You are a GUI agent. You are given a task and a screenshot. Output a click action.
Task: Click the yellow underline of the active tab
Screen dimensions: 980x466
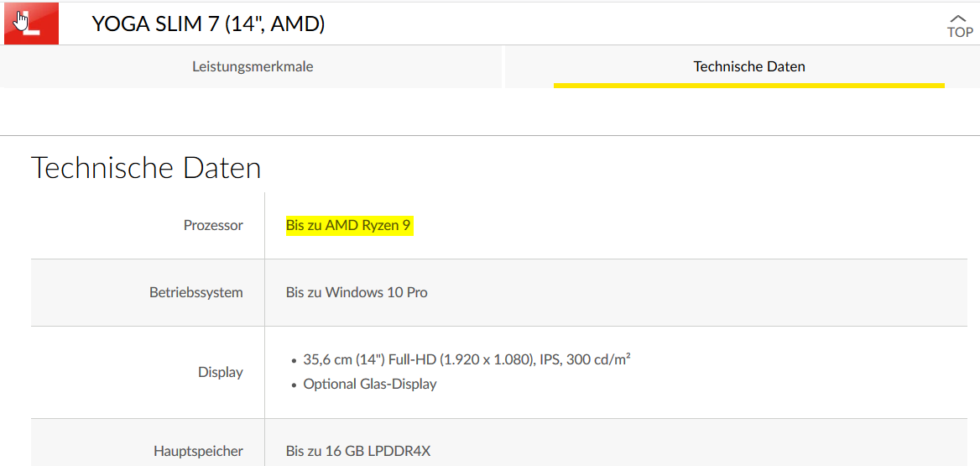[748, 86]
